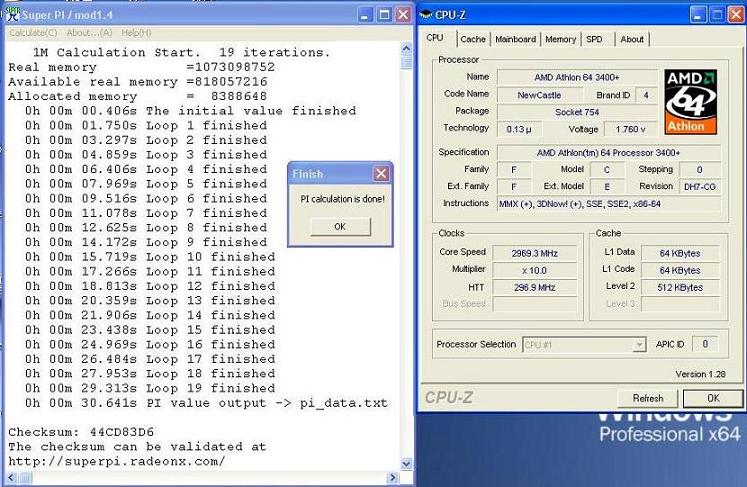This screenshot has height=487, width=747.
Task: Click the Code Name value NewCastle
Action: pos(539,95)
